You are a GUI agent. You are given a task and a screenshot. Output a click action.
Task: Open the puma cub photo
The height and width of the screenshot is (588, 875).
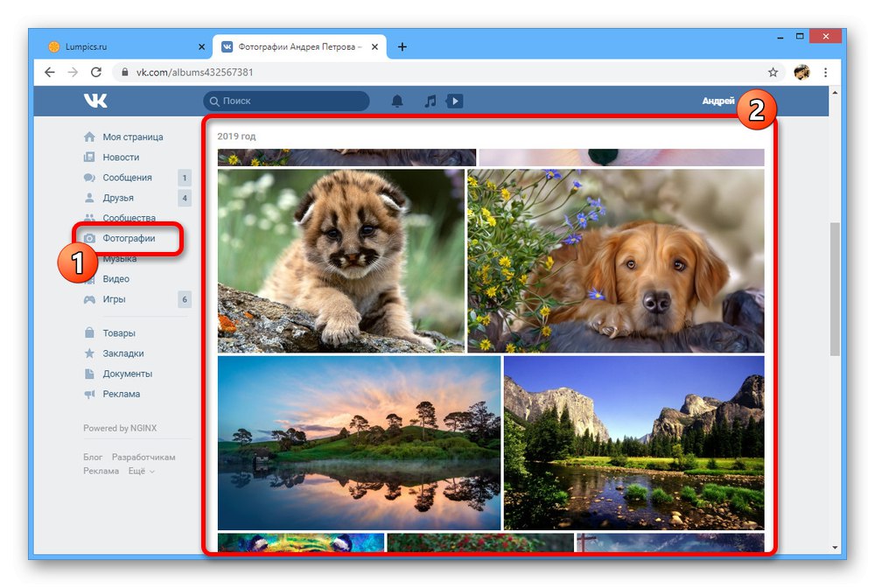pos(340,261)
